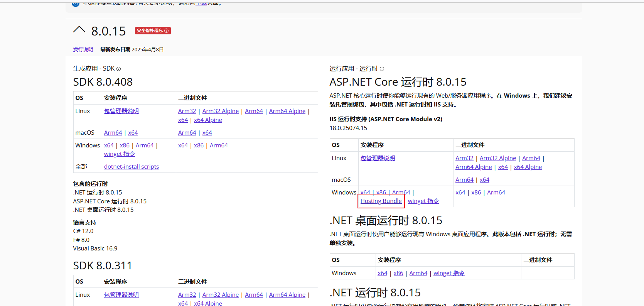Click the red security patch badge
The width and height of the screenshot is (644, 306).
click(153, 31)
